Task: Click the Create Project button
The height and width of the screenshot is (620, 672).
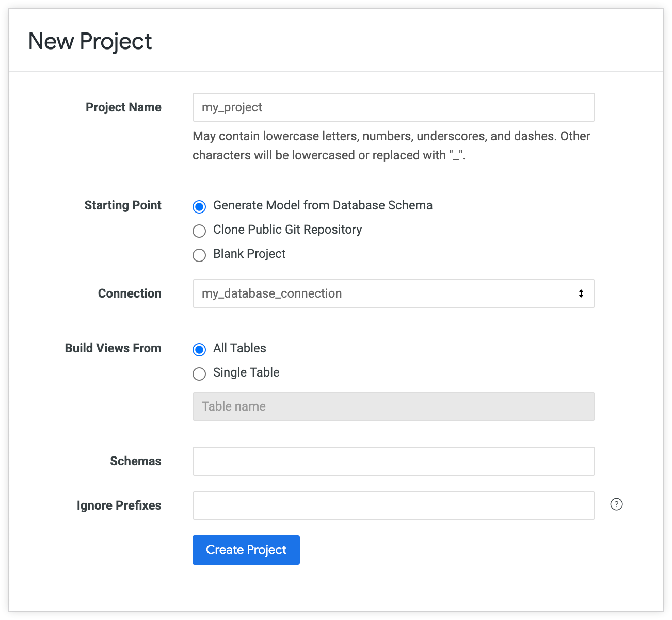Action: [x=246, y=550]
